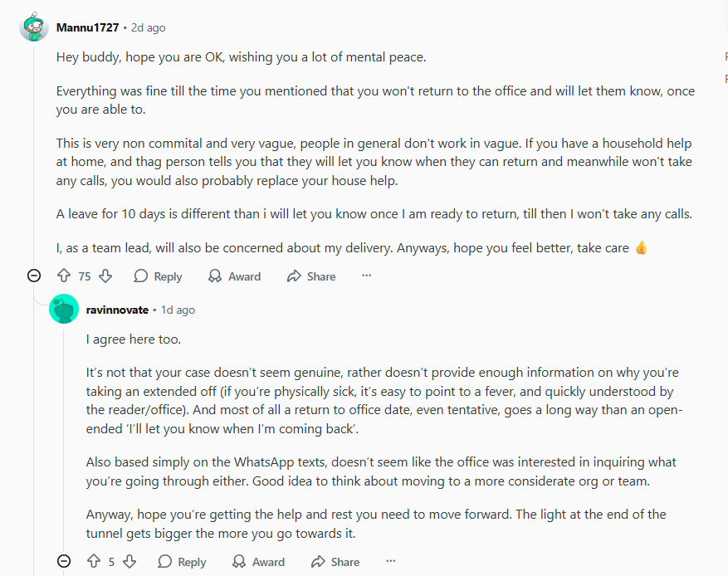Image resolution: width=728 pixels, height=576 pixels.
Task: Collapse Mannu1727's comment thread
Action: [34, 276]
